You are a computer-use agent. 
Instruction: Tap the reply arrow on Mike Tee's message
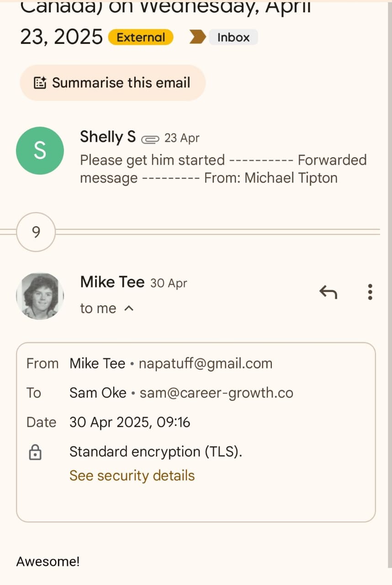pyautogui.click(x=328, y=292)
